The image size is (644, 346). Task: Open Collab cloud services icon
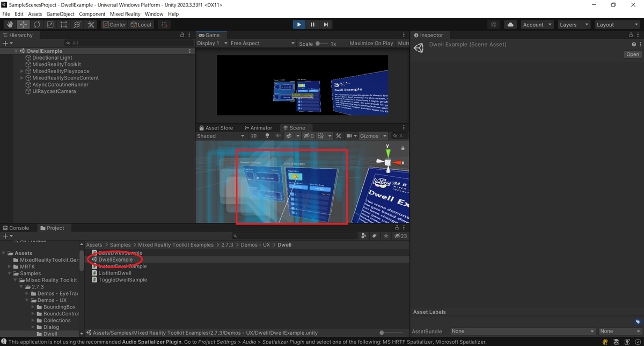(510, 25)
